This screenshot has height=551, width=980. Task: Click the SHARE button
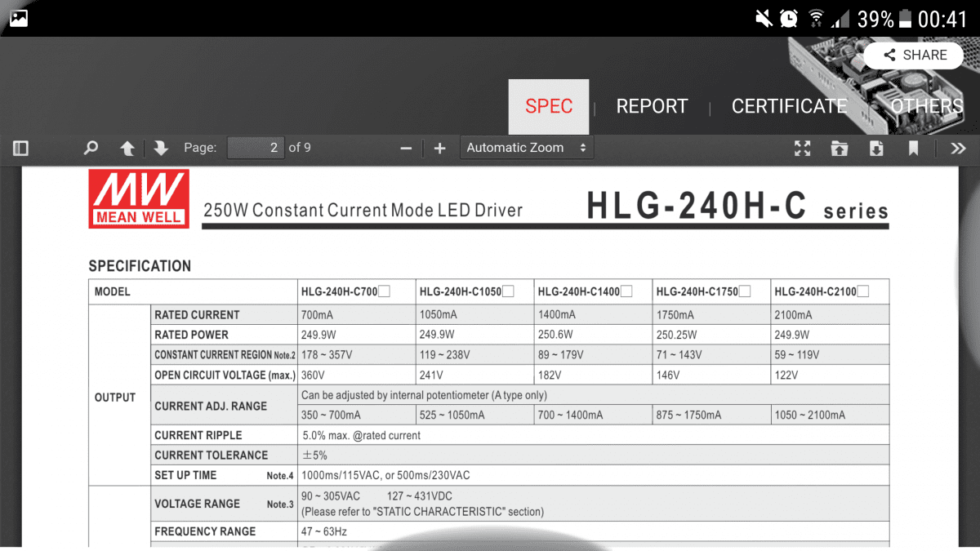(x=915, y=55)
